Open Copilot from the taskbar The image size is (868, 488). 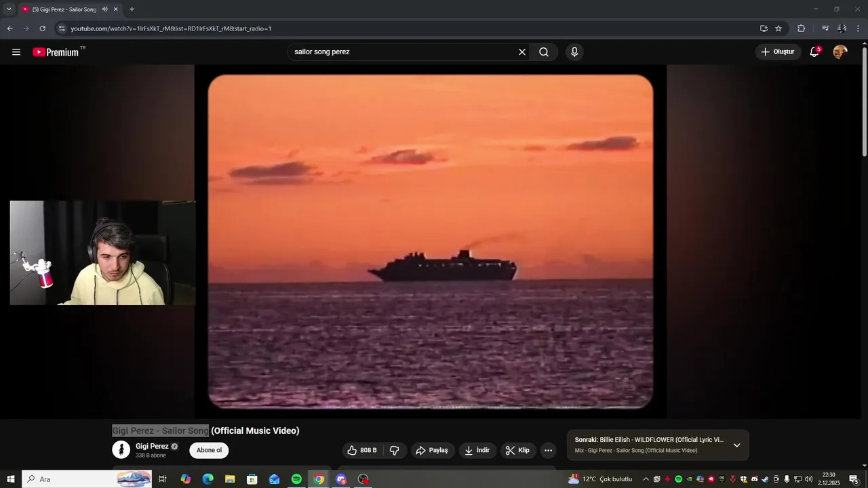click(x=186, y=479)
